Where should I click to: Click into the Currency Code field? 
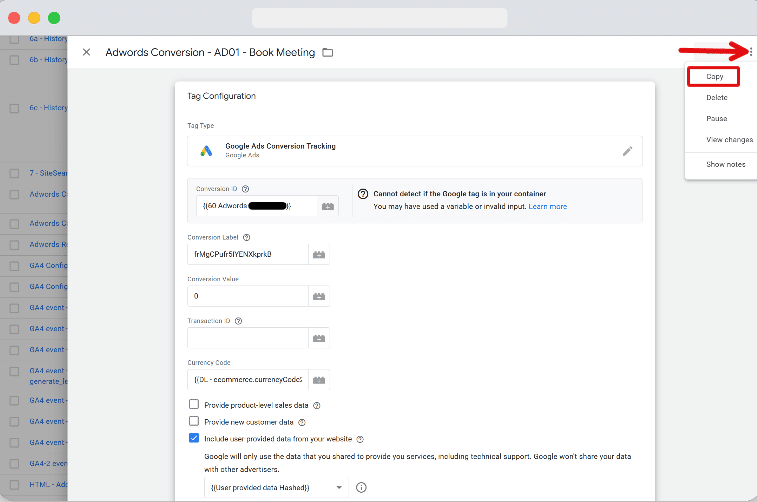click(248, 380)
